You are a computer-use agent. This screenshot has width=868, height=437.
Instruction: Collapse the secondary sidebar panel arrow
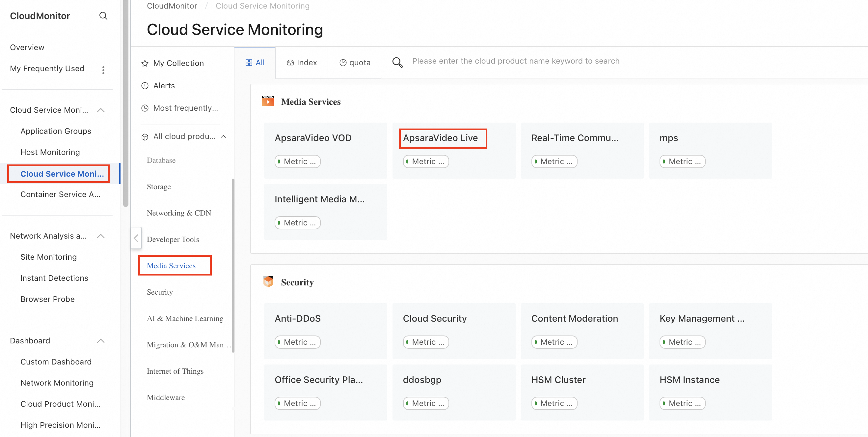coord(136,238)
